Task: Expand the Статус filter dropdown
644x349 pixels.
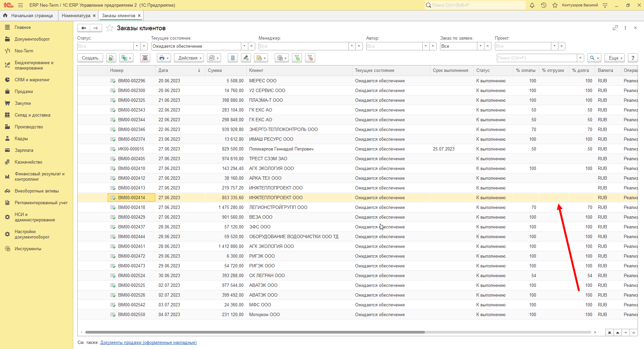Action: 137,46
